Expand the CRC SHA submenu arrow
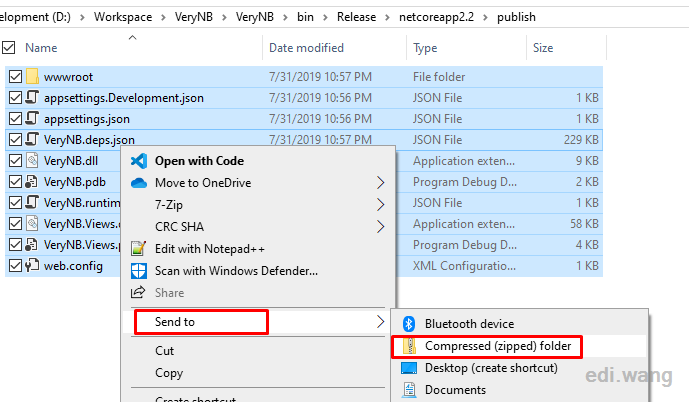 (x=381, y=227)
